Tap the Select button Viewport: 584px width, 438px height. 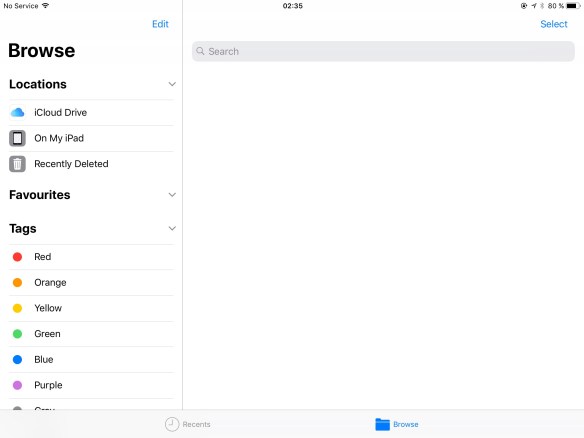point(554,24)
